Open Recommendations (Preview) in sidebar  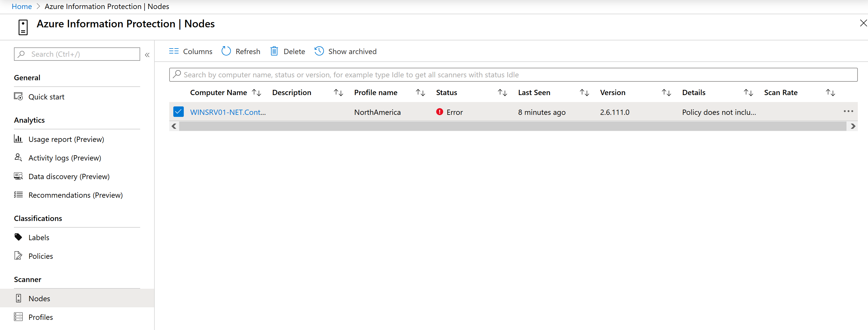76,195
